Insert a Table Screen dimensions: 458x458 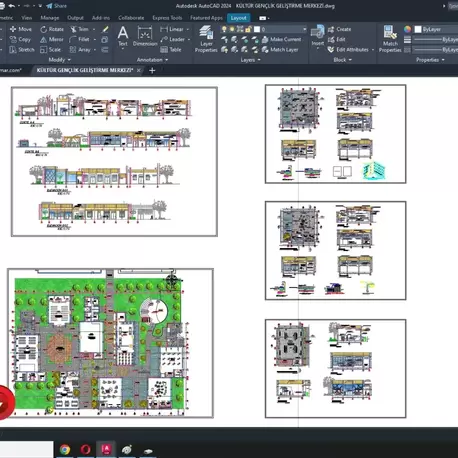coord(171,50)
